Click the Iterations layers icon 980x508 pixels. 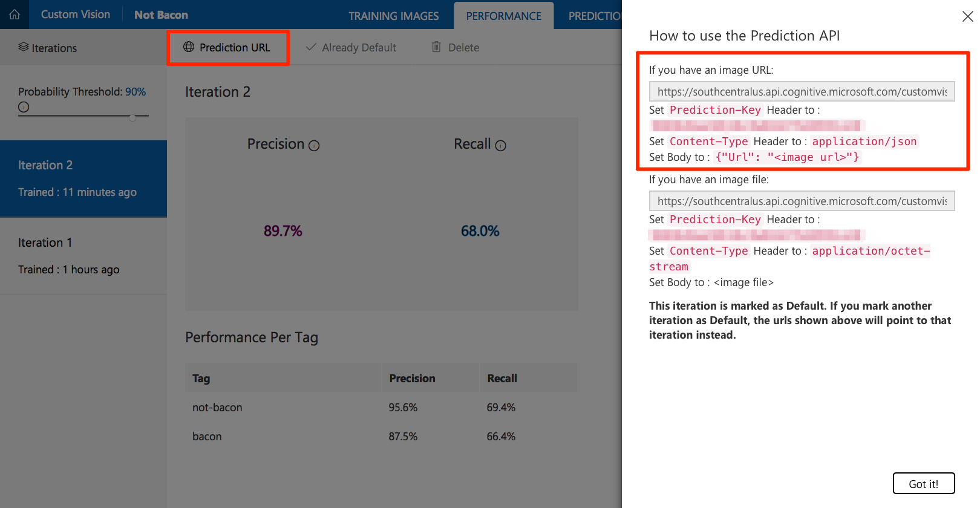click(x=24, y=47)
